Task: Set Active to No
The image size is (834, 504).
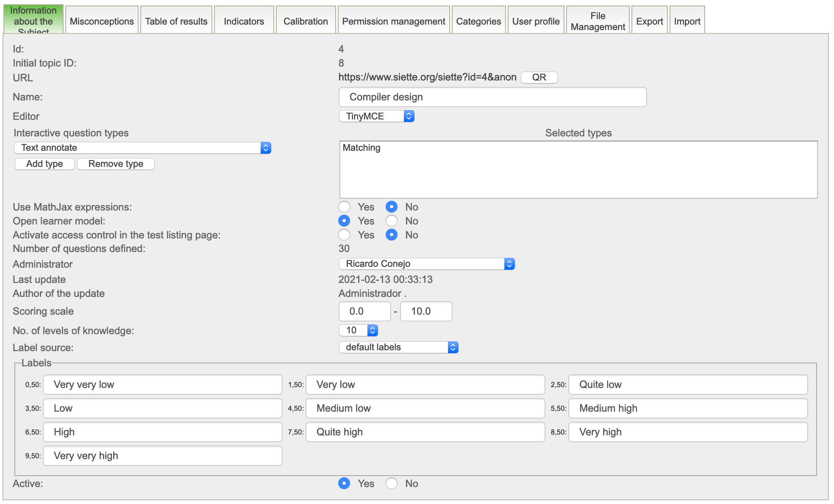Action: pyautogui.click(x=392, y=483)
